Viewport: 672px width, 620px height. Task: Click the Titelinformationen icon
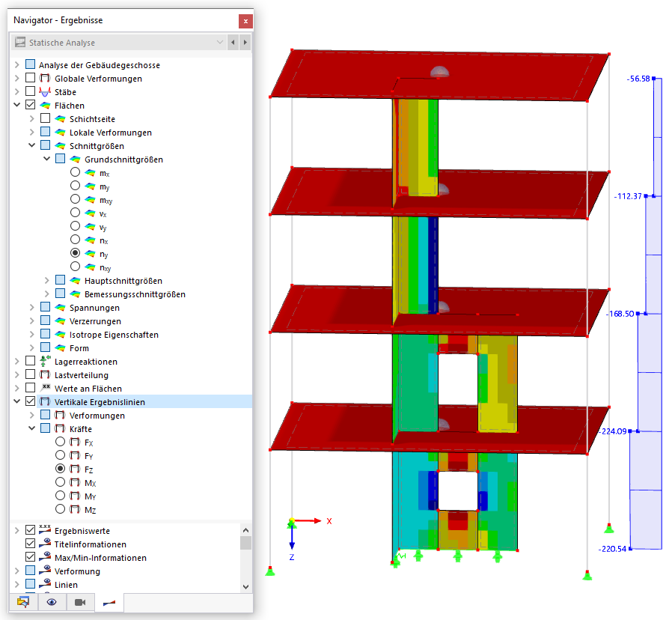coord(45,544)
